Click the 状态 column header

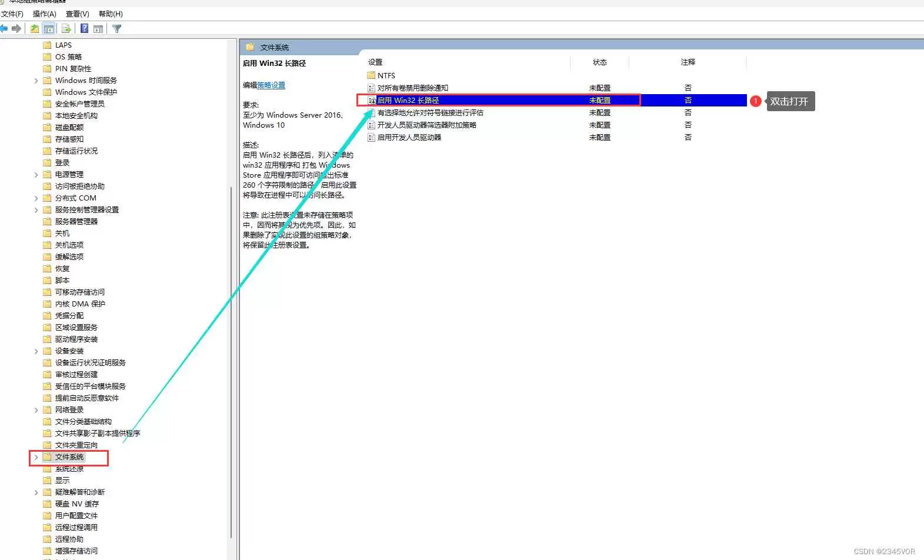(x=600, y=62)
